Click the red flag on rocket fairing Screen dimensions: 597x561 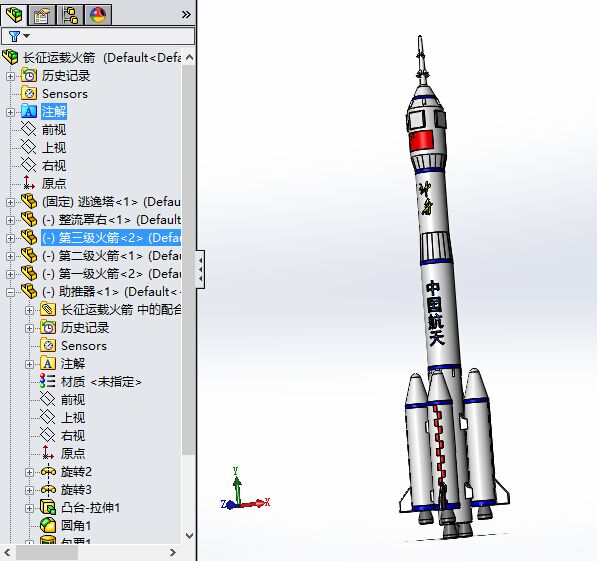[421, 140]
